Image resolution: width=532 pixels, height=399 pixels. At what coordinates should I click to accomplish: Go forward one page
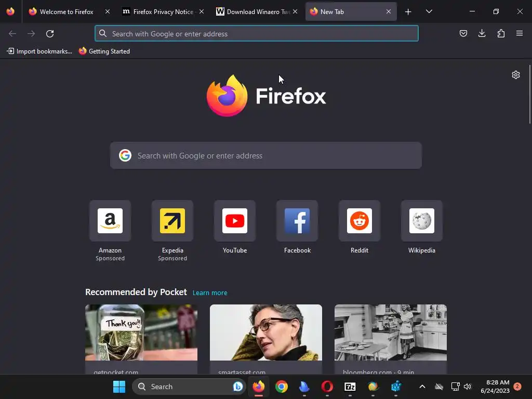[31, 34]
